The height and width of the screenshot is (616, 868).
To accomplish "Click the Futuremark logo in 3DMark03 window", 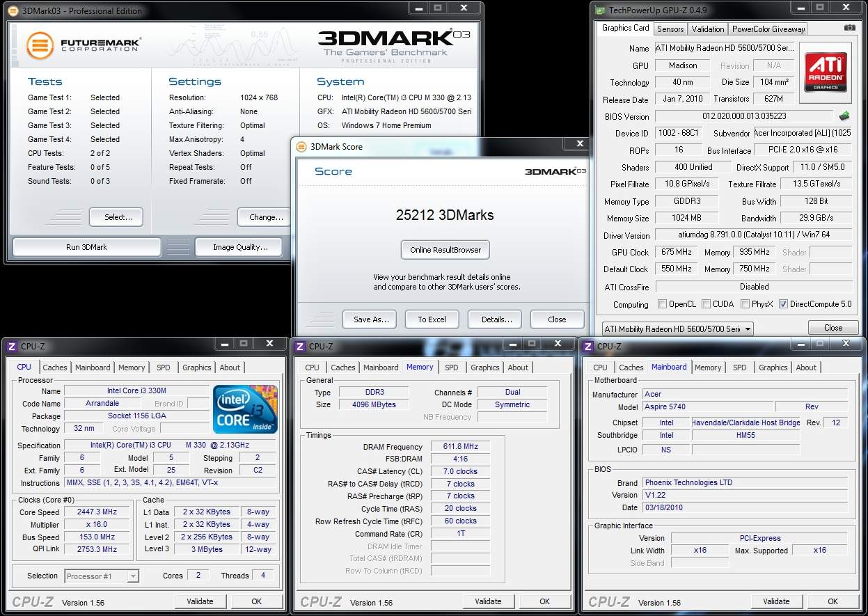I will pos(84,45).
